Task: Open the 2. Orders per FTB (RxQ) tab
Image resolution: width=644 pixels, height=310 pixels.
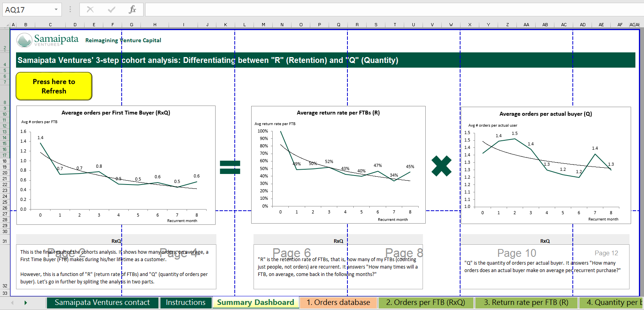Action: click(x=426, y=303)
